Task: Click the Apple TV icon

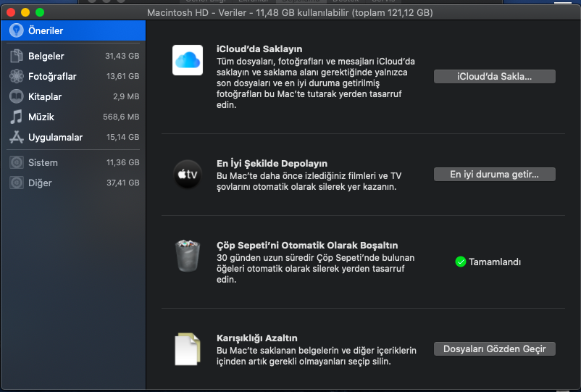Action: pyautogui.click(x=188, y=174)
